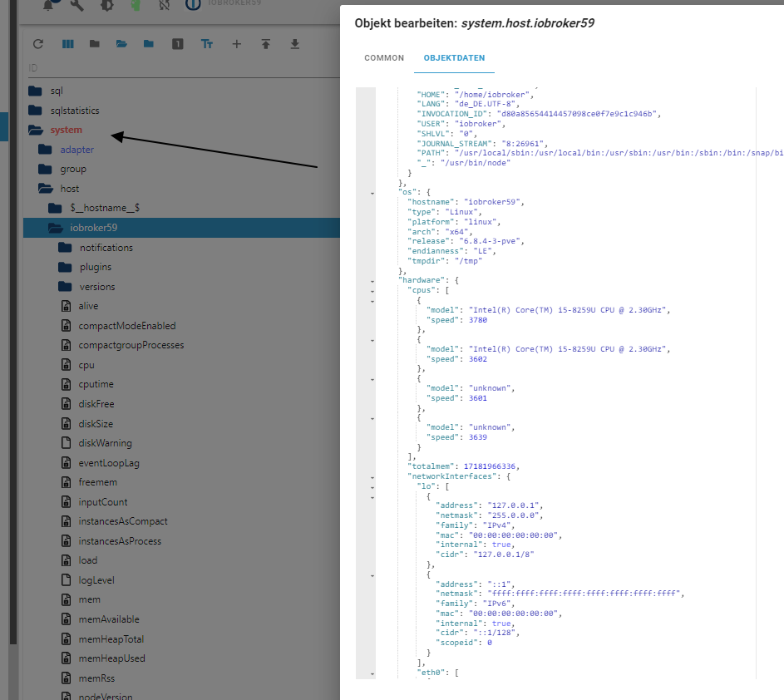Toggle the Tt text display mode icon
The image size is (784, 700).
207,44
